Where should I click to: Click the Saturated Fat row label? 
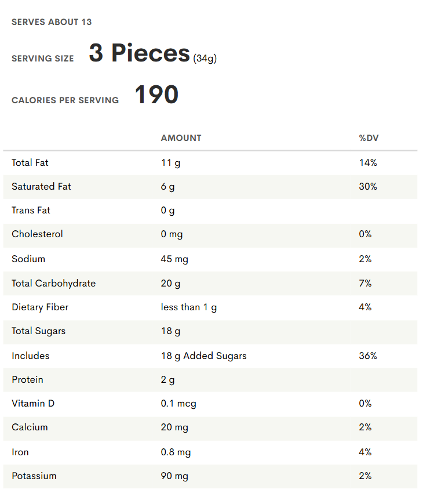coord(41,187)
